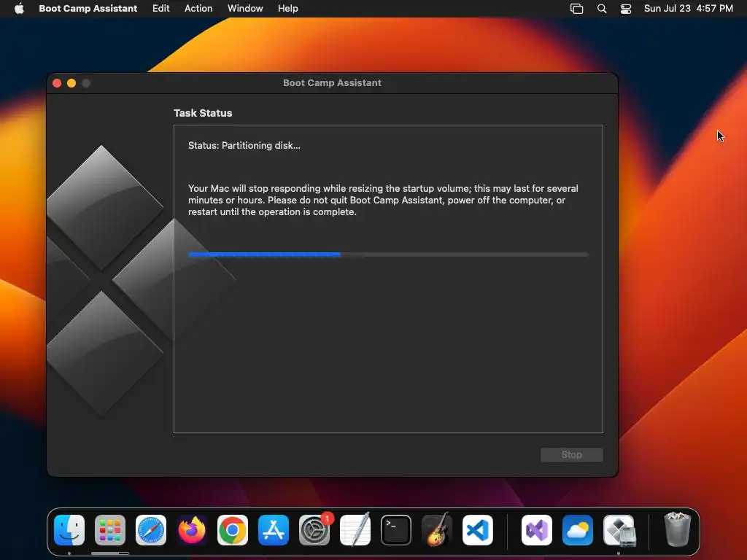This screenshot has width=747, height=560.
Task: Launch GarageBand from the Dock
Action: [x=437, y=530]
